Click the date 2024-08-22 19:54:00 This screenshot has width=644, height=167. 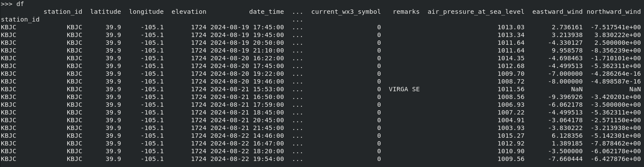247,159
